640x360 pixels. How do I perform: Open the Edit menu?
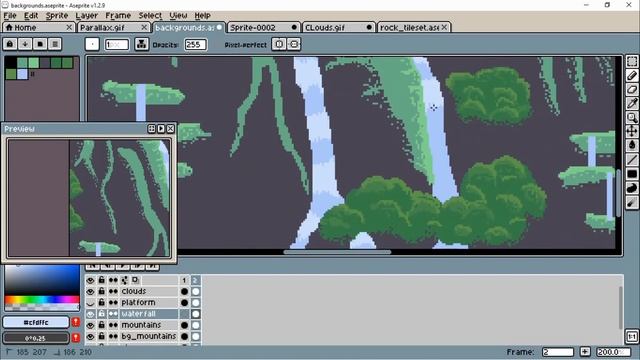31,16
